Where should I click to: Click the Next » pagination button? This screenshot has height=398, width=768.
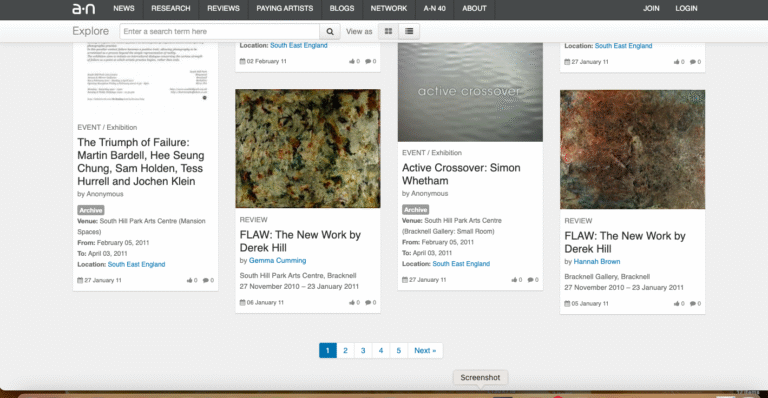pyautogui.click(x=425, y=351)
